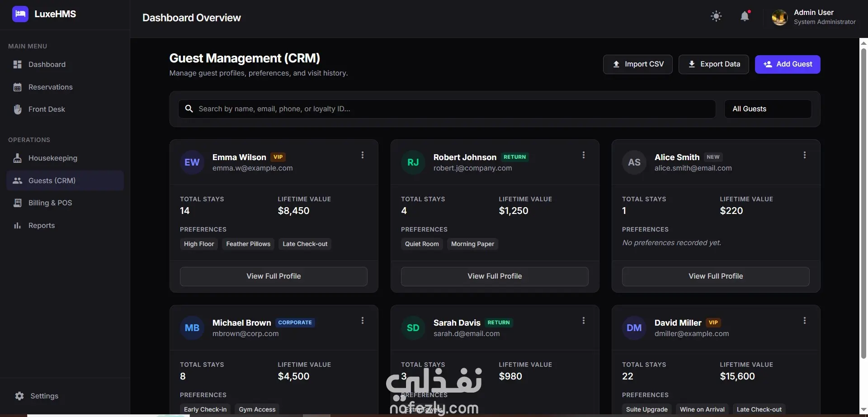868x417 pixels.
Task: Click the Front Desk hand icon
Action: click(18, 109)
